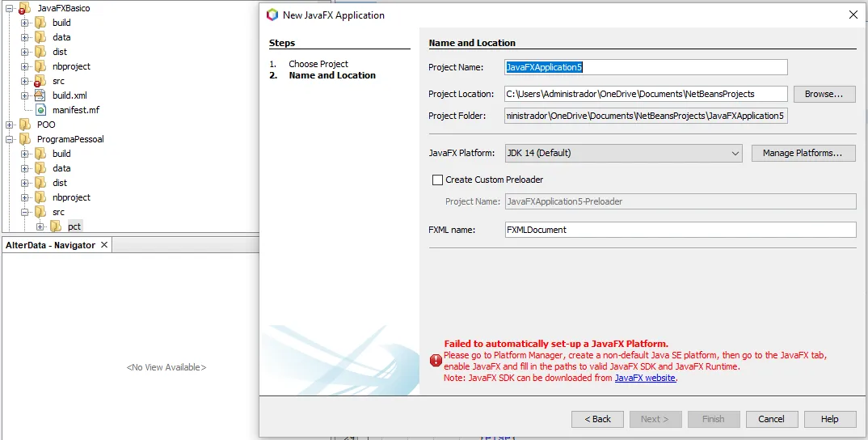Click the red error icon in warning message
This screenshot has height=440, width=868.
click(436, 361)
